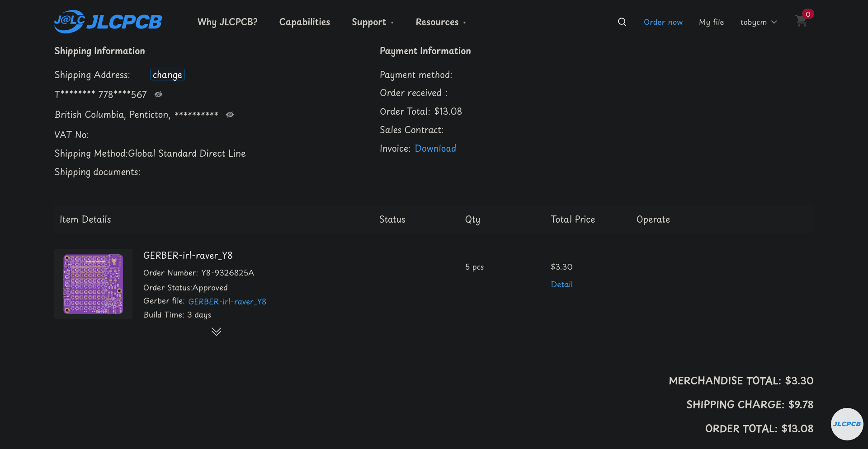
Task: Click the Qty column header
Action: pos(472,220)
